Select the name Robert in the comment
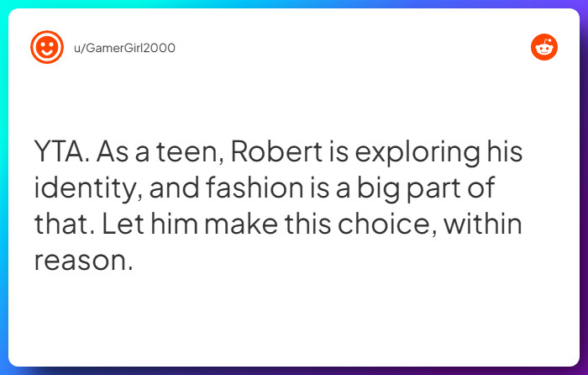The width and height of the screenshot is (588, 375). click(276, 151)
